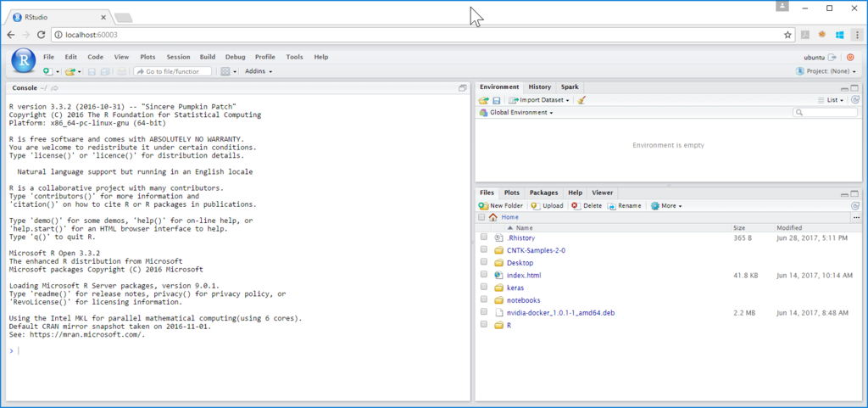The image size is (868, 408).
Task: Open the go-to-directory ellipsis button
Action: 856,217
